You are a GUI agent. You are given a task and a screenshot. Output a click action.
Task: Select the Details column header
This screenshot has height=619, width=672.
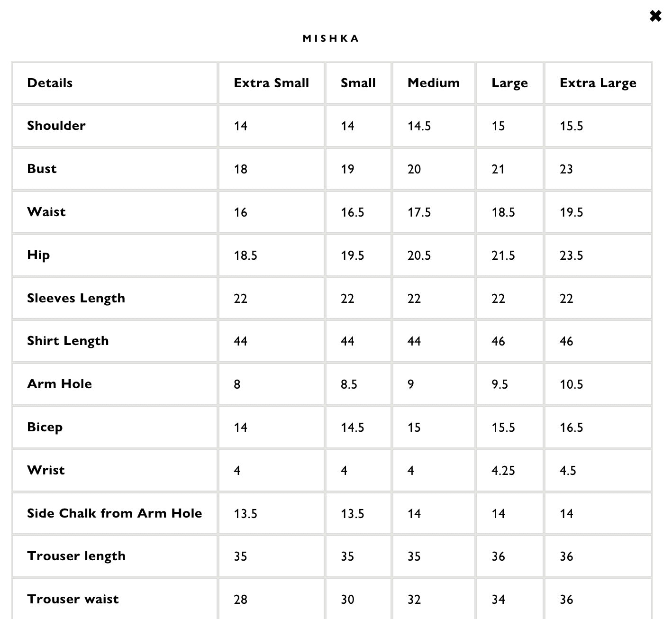50,83
